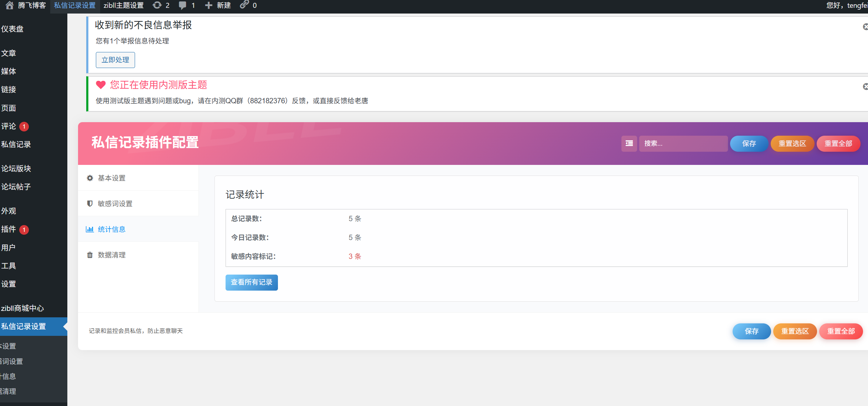868x406 pixels.
Task: Click the comments bubble icon in admin bar
Action: pos(182,5)
